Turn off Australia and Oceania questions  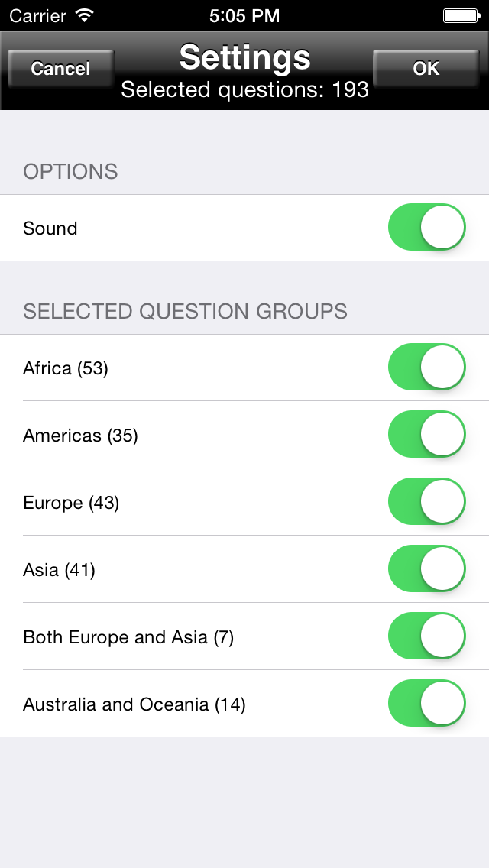pyautogui.click(x=426, y=703)
